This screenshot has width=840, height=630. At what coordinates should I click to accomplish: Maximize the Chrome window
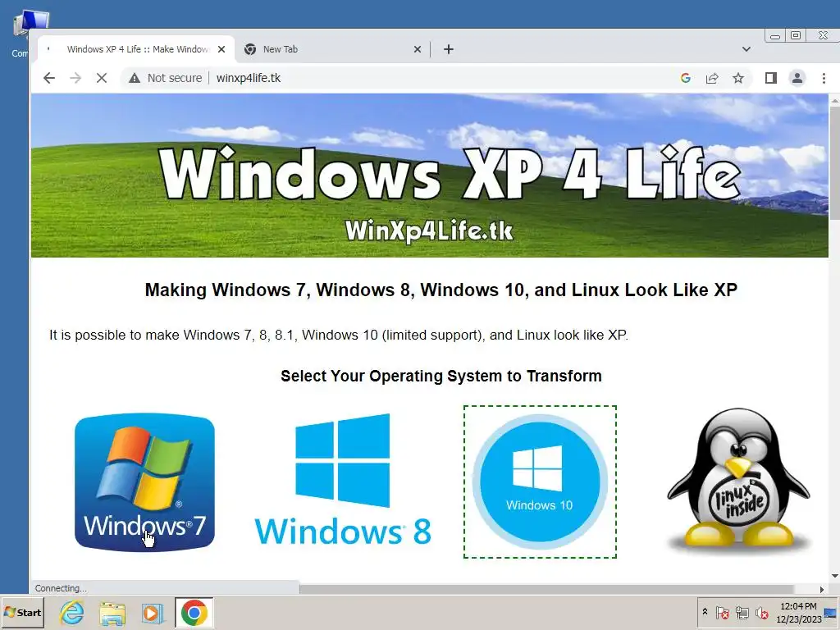pos(796,35)
